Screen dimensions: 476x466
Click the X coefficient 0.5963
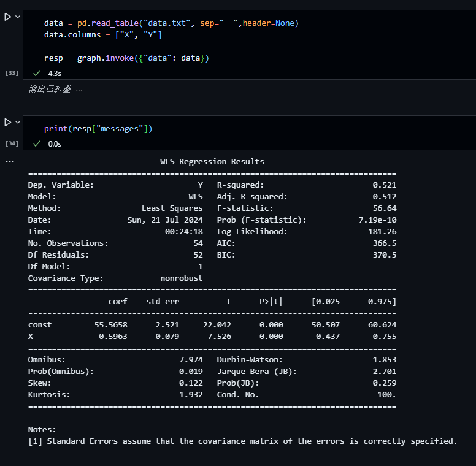click(x=113, y=337)
